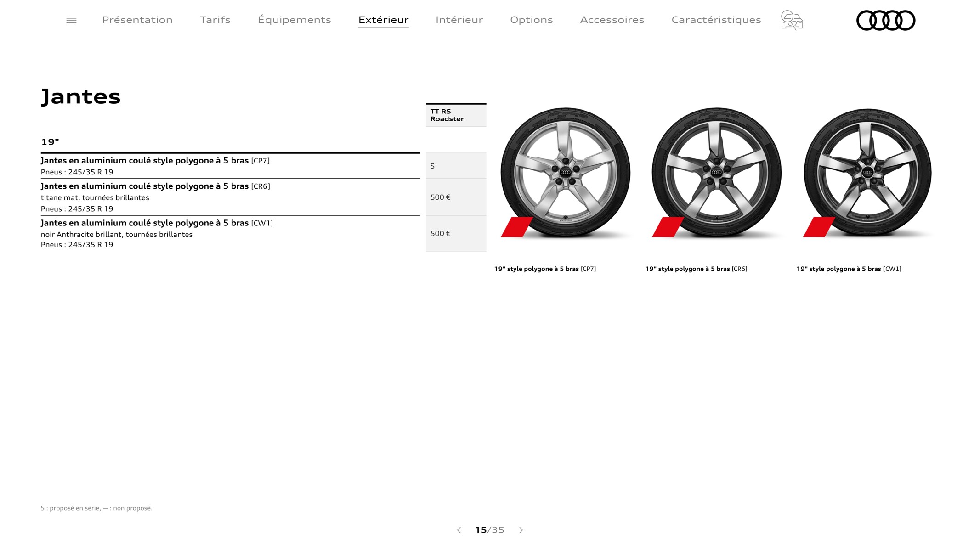This screenshot has width=980, height=551.
Task: Switch to Équipements section
Action: coord(295,20)
